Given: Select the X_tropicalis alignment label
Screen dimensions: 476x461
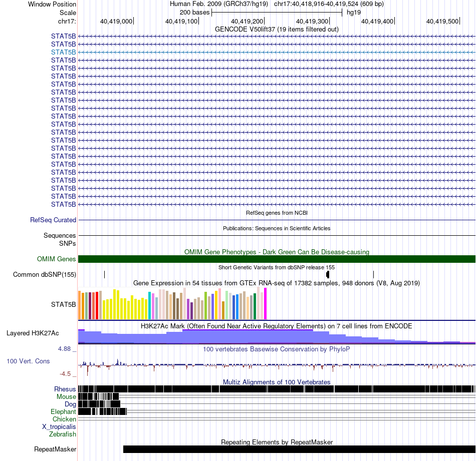Looking at the screenshot, I should point(59,427).
